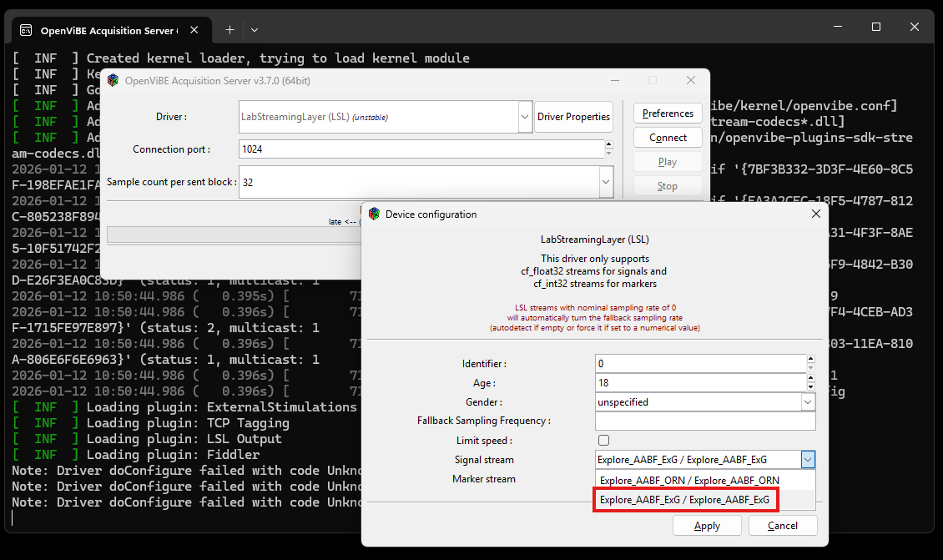Click the Device configuration window icon
This screenshot has width=943, height=560.
pos(374,214)
